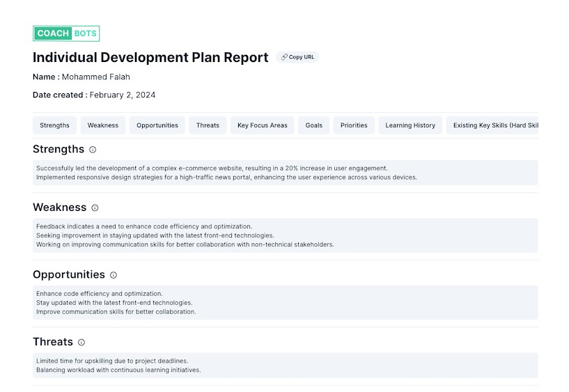Click the Individual Development Plan Report title
Viewport: 569px width, 392px height.
150,58
